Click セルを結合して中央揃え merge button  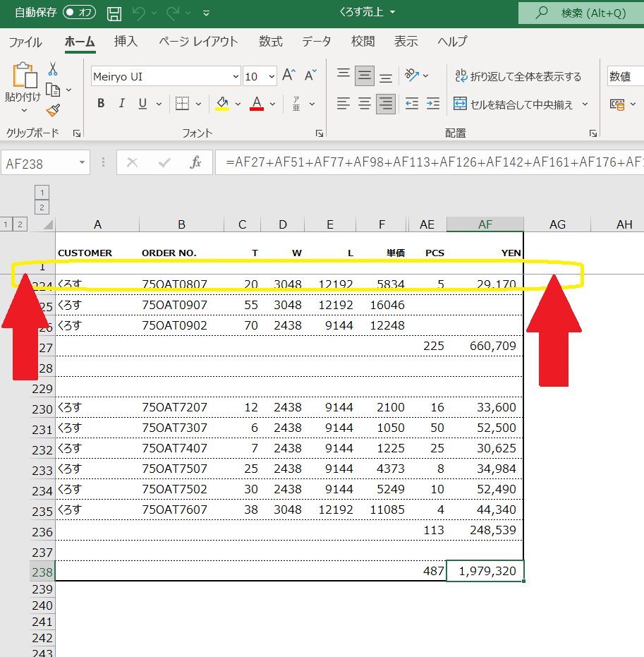[514, 104]
